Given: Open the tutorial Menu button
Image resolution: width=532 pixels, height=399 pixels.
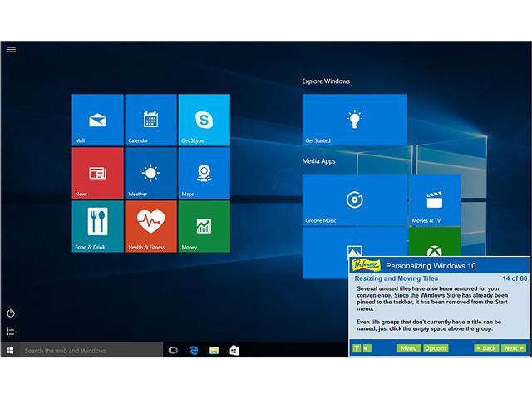Looking at the screenshot, I should (408, 348).
